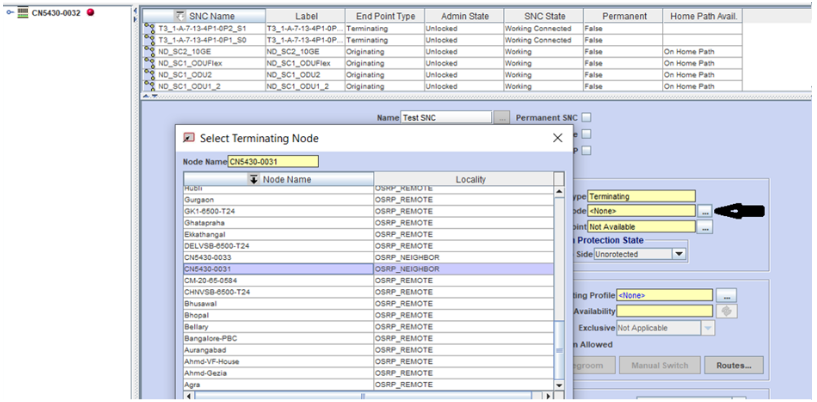Click the Name field containing Test SNC
Viewport: 817px width, 402px height.
(445, 118)
